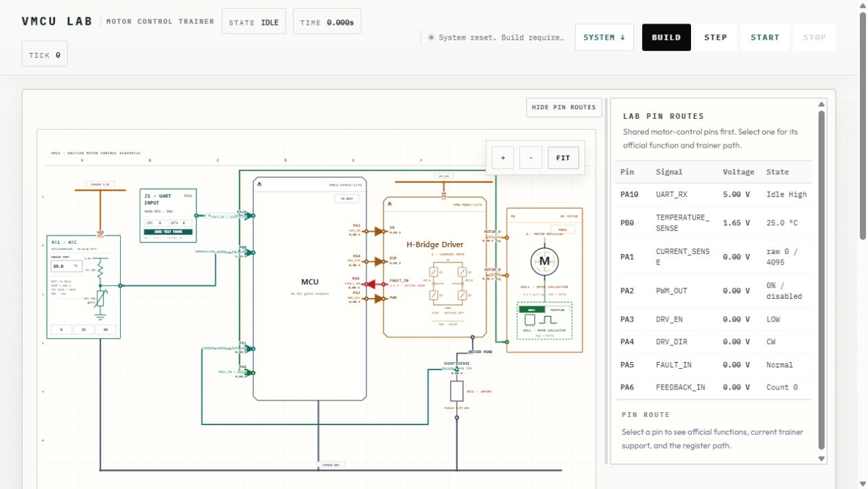Click the page vertical scrollbar
The image size is (868, 489).
(x=863, y=126)
